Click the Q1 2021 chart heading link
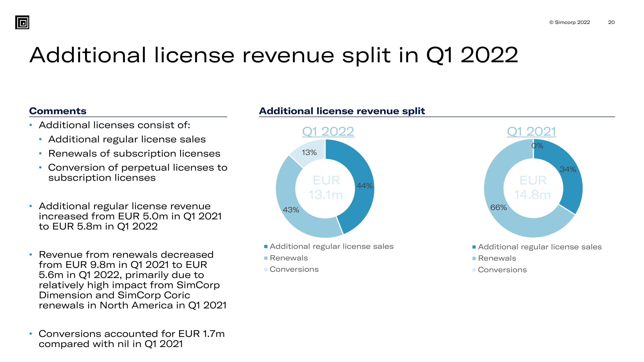The width and height of the screenshot is (644, 362). click(531, 132)
